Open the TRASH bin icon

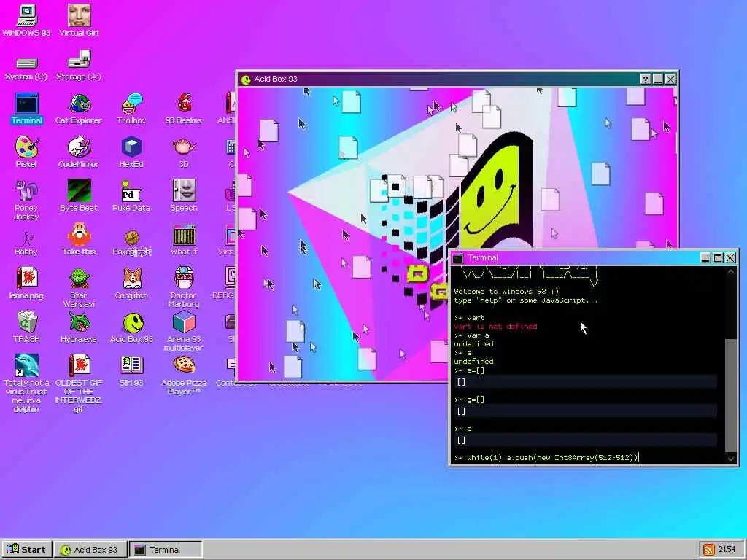26,327
